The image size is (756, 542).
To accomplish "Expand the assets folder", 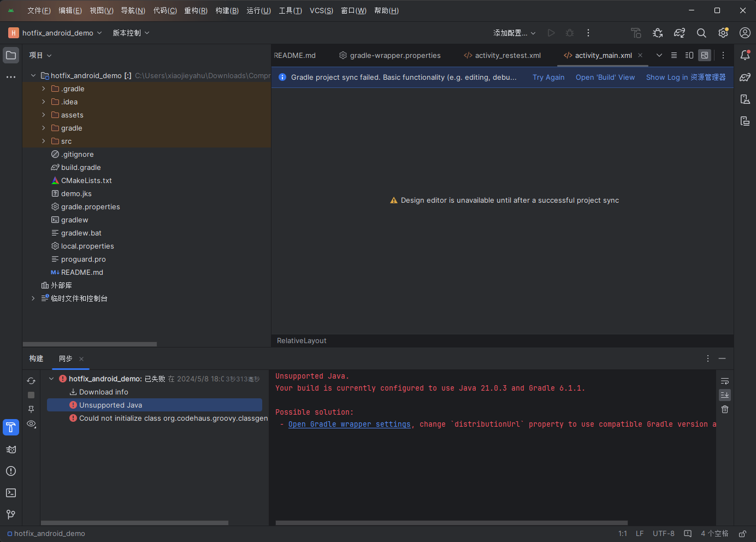I will [x=44, y=115].
